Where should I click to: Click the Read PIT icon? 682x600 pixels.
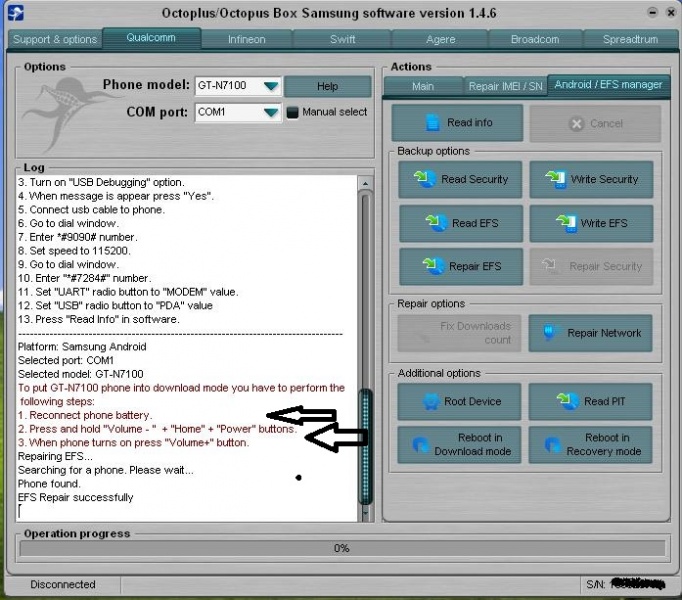(x=568, y=401)
